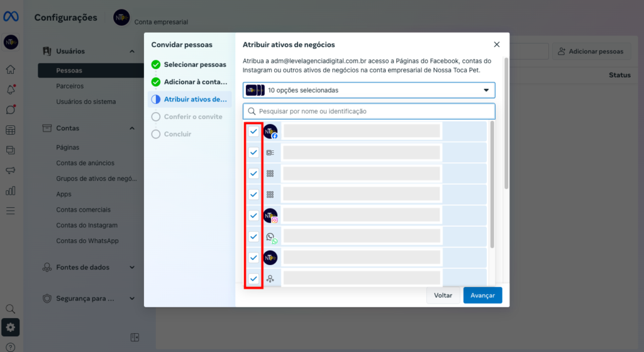Click the dialog's outer scrollbar

[x=506, y=123]
